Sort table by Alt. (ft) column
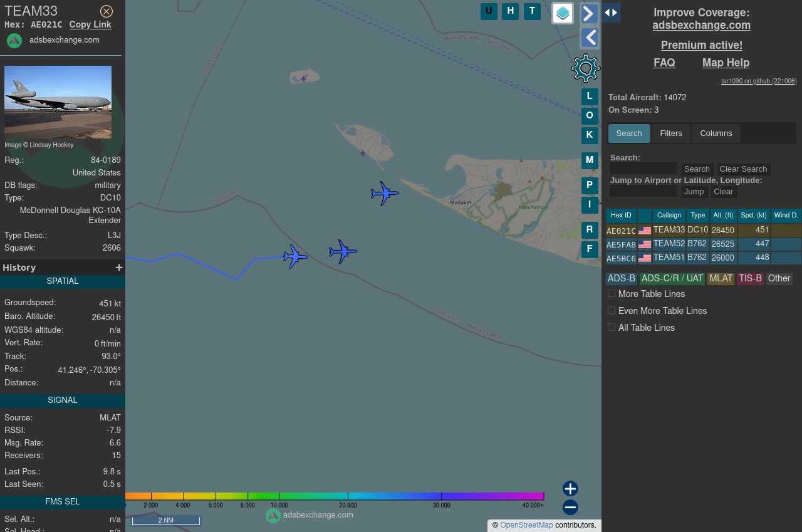802x532 pixels. coord(723,216)
